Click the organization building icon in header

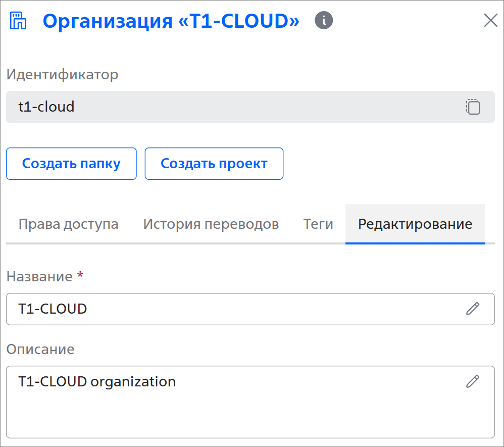(18, 21)
